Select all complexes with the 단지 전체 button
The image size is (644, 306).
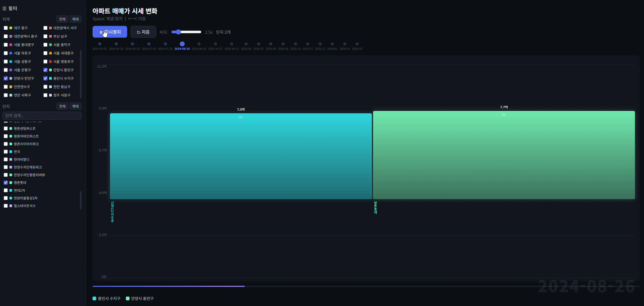pyautogui.click(x=62, y=106)
